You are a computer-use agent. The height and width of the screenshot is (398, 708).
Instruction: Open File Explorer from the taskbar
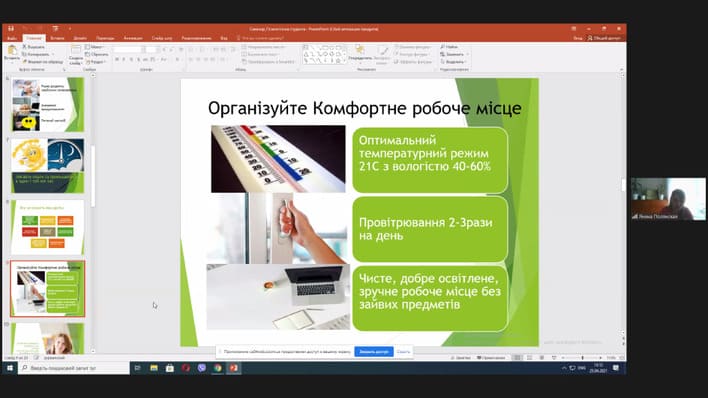click(x=154, y=368)
